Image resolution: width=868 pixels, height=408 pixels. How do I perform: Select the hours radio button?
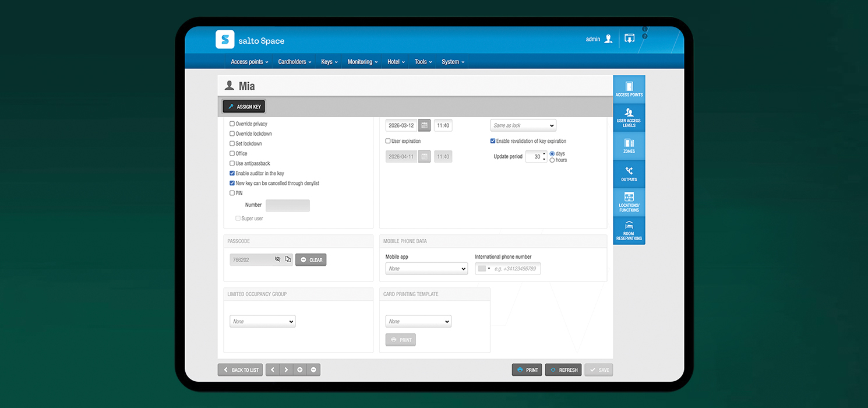click(x=552, y=160)
